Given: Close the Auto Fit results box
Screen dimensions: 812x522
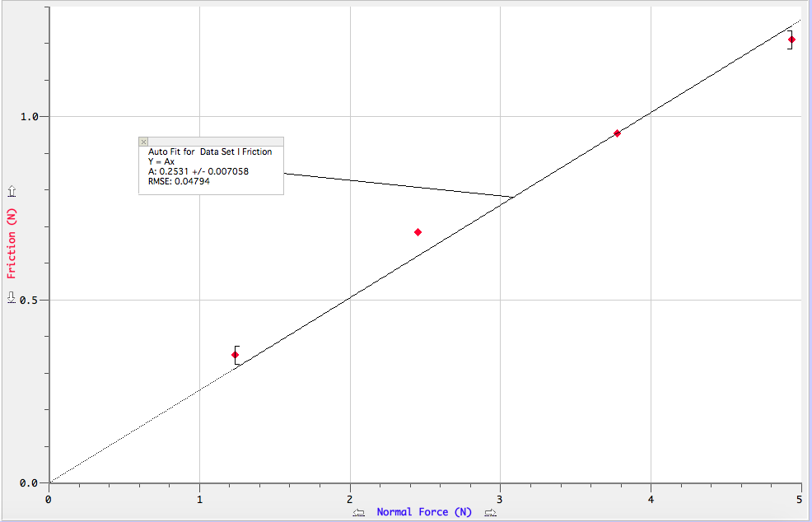Looking at the screenshot, I should (142, 142).
